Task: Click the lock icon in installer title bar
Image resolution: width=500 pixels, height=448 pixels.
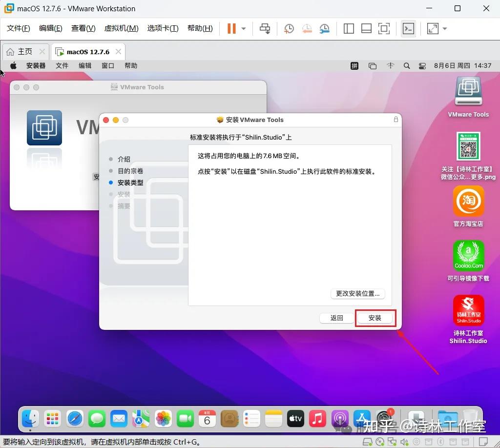Action: click(396, 120)
